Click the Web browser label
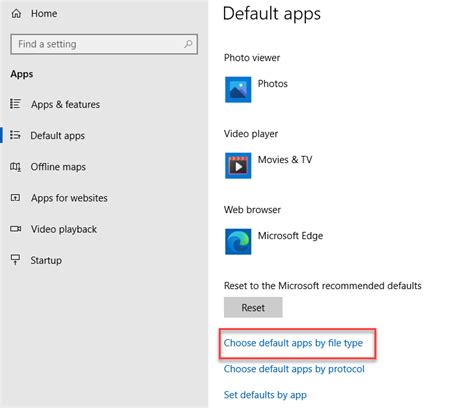 tap(252, 210)
